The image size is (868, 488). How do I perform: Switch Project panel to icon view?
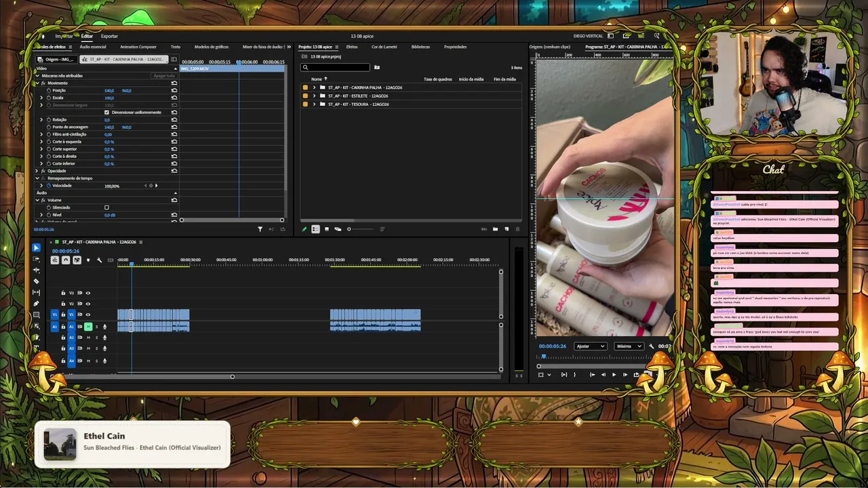(327, 229)
